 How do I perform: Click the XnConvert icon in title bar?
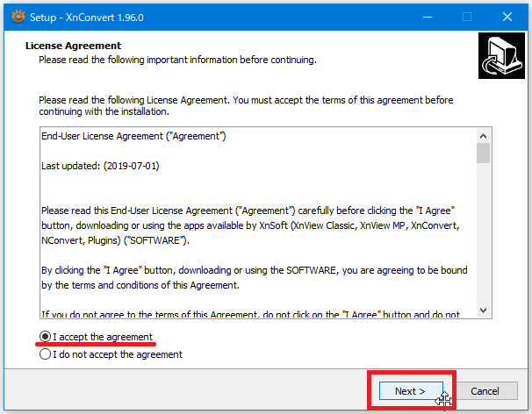pos(17,17)
